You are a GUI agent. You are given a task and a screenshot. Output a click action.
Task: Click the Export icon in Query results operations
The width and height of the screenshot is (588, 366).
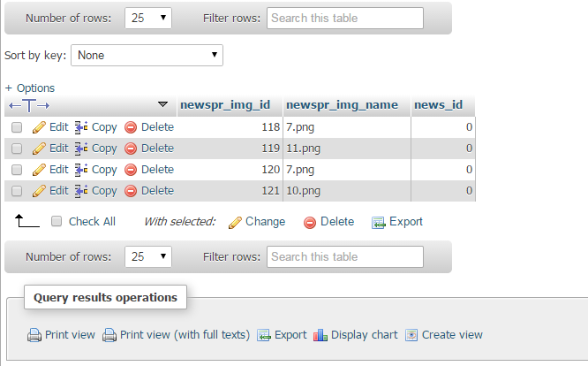(264, 335)
